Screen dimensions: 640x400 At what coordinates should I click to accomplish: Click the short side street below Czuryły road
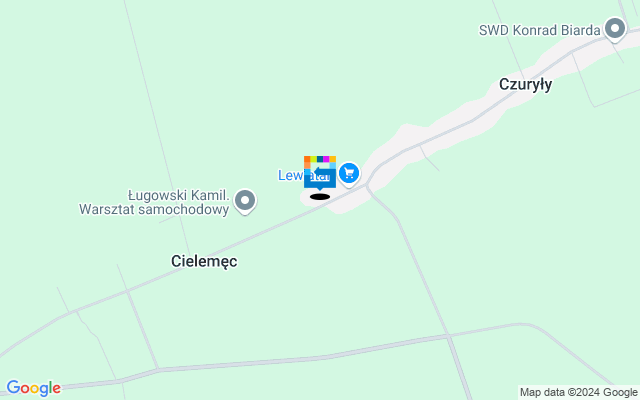point(429,158)
